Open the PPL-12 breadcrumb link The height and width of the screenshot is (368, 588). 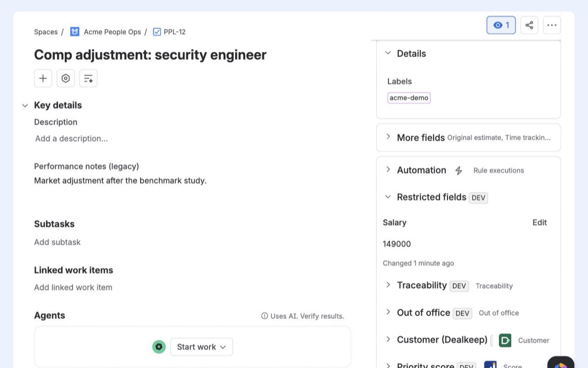tap(175, 32)
